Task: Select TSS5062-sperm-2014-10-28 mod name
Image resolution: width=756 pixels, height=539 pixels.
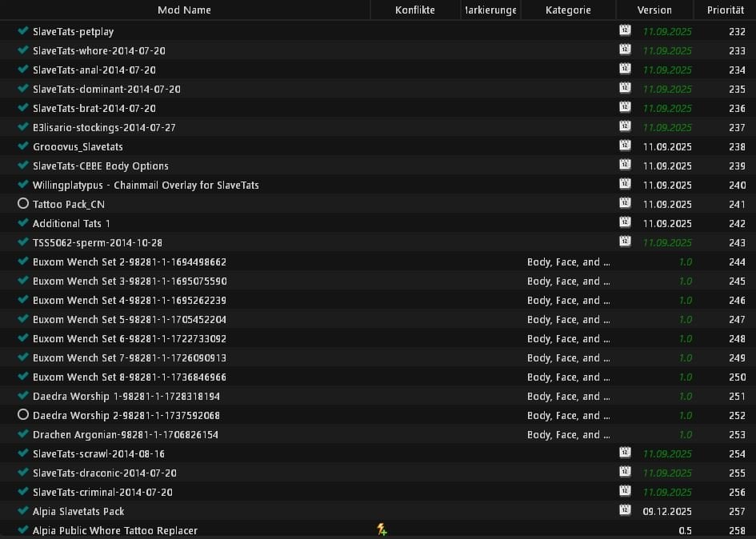Action: (x=98, y=242)
